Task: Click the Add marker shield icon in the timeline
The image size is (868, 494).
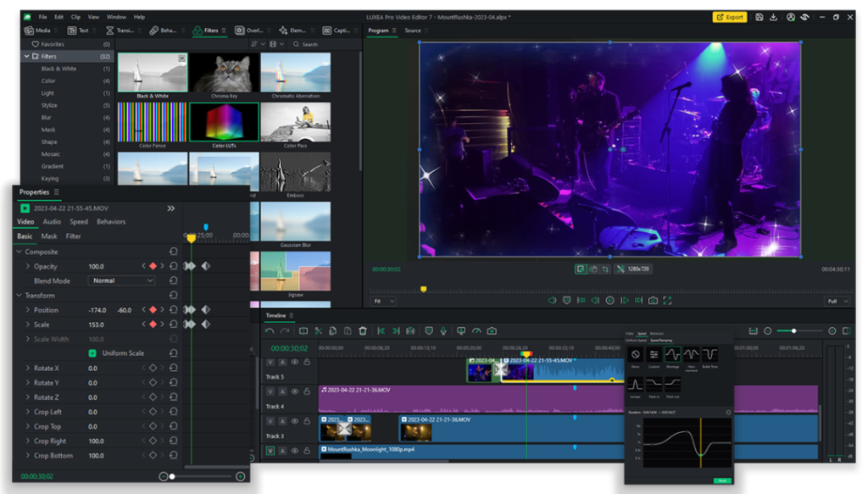Action: tap(429, 330)
